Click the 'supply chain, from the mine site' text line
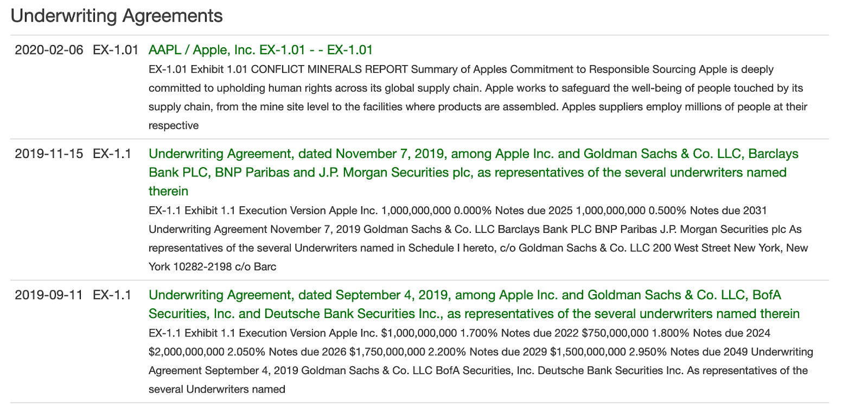This screenshot has width=868, height=406. click(x=478, y=106)
